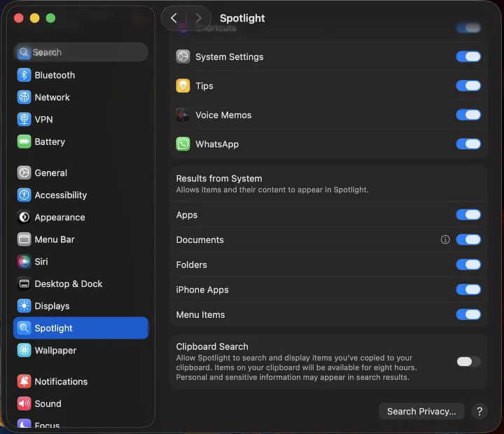Click the VPN icon in the sidebar
Screen dimensions: 504x434
(24, 120)
